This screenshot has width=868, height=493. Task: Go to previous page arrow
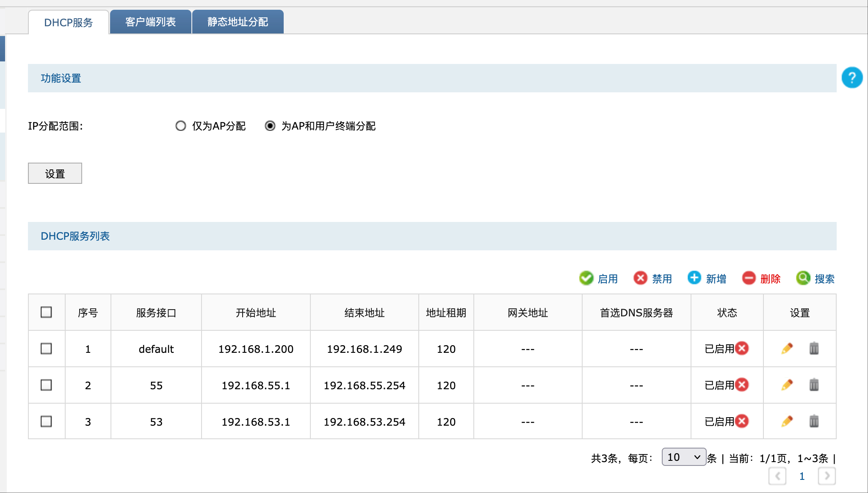tap(777, 476)
